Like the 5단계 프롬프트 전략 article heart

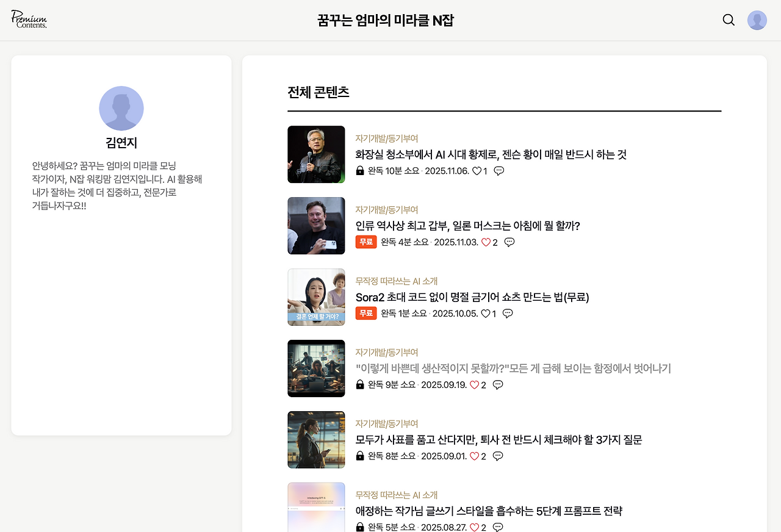[x=474, y=527]
